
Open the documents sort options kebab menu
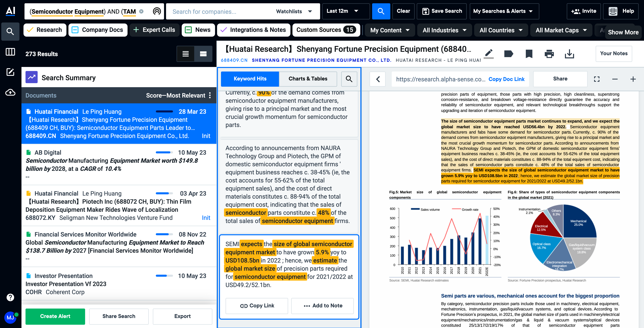pos(210,95)
